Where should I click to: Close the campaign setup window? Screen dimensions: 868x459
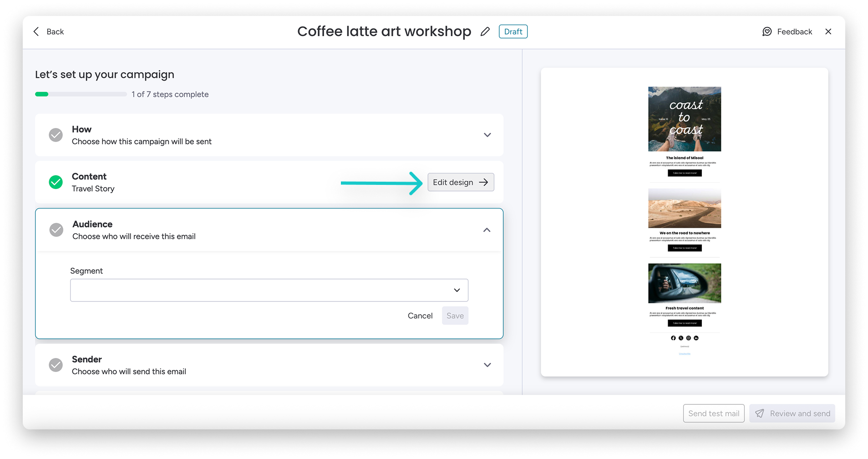click(x=828, y=31)
